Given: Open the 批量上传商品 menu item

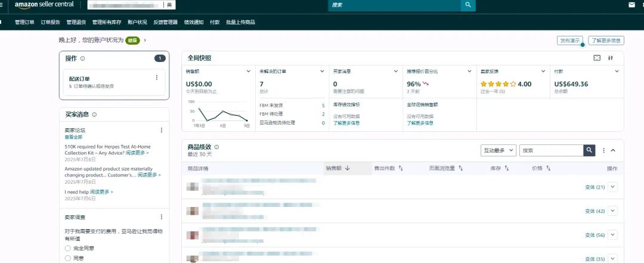Looking at the screenshot, I should click(241, 22).
